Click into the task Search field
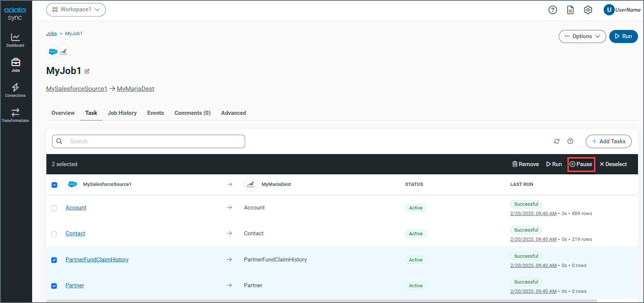Viewport: 644px width, 303px height. pyautogui.click(x=153, y=141)
